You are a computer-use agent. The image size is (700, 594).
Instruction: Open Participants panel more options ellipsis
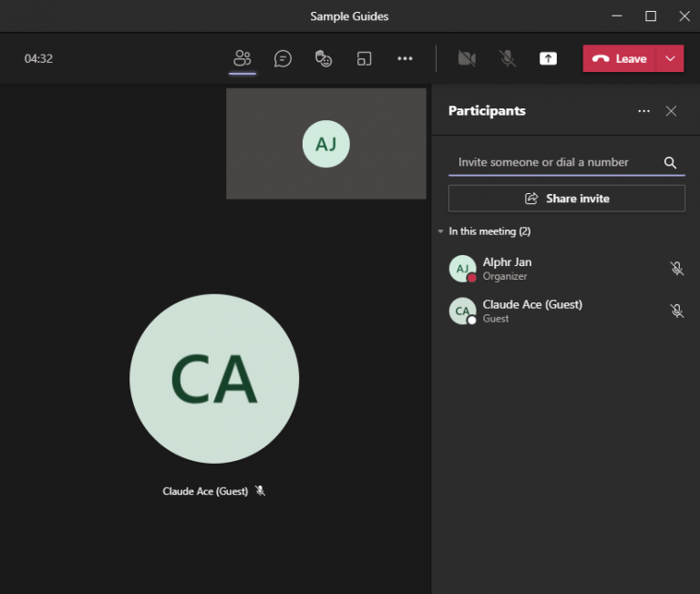(644, 111)
